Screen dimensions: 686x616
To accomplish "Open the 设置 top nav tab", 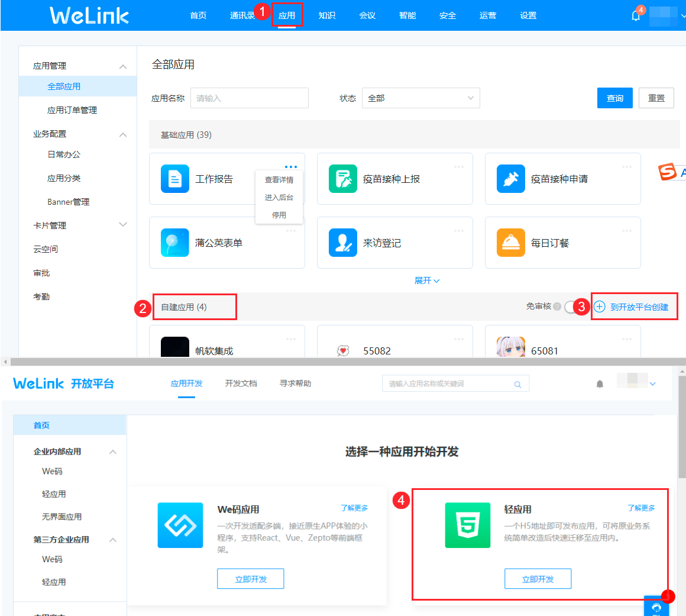I will tap(528, 15).
